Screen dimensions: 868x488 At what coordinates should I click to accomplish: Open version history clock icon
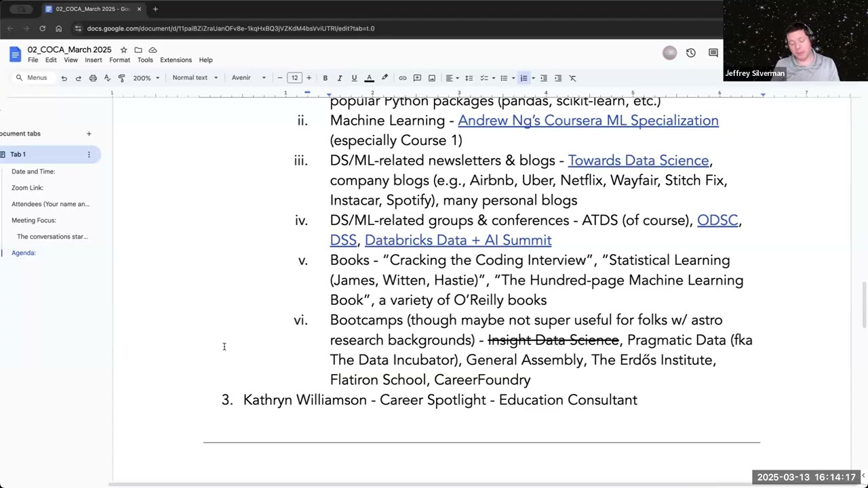click(x=690, y=53)
